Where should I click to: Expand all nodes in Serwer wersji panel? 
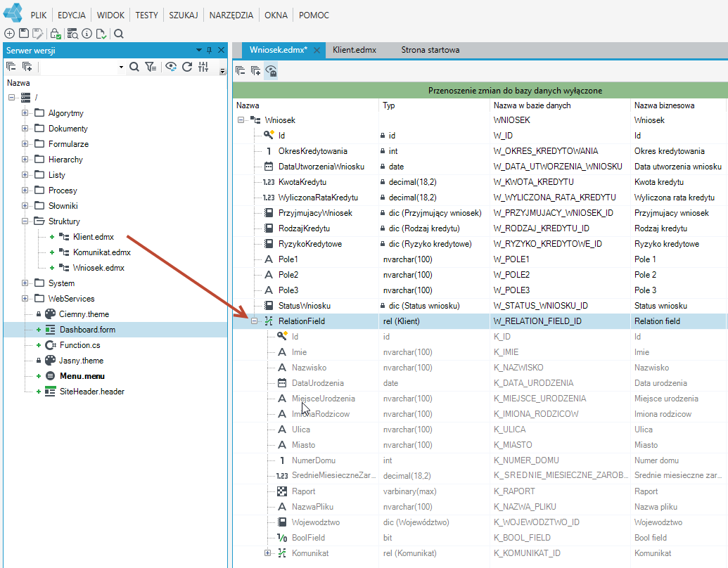click(27, 67)
